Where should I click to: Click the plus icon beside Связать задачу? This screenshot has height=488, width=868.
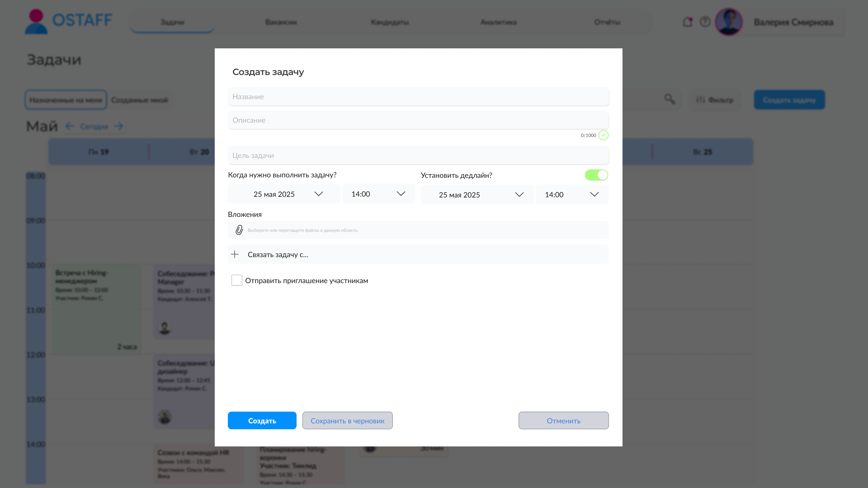tap(235, 254)
